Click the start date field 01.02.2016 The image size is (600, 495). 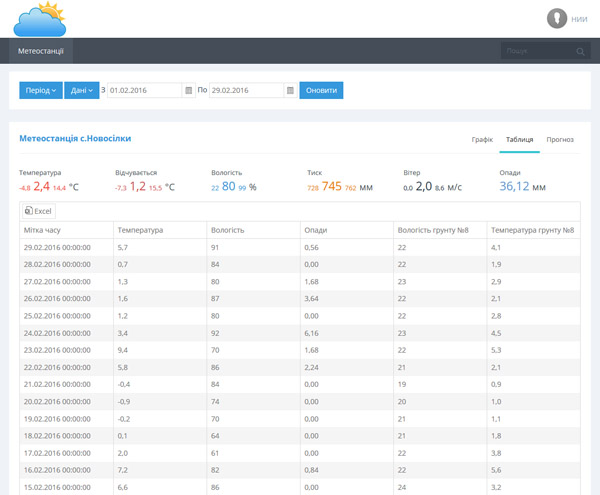(x=144, y=90)
